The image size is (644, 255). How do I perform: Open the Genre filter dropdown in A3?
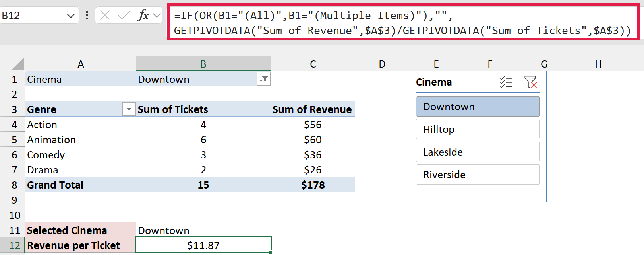129,109
